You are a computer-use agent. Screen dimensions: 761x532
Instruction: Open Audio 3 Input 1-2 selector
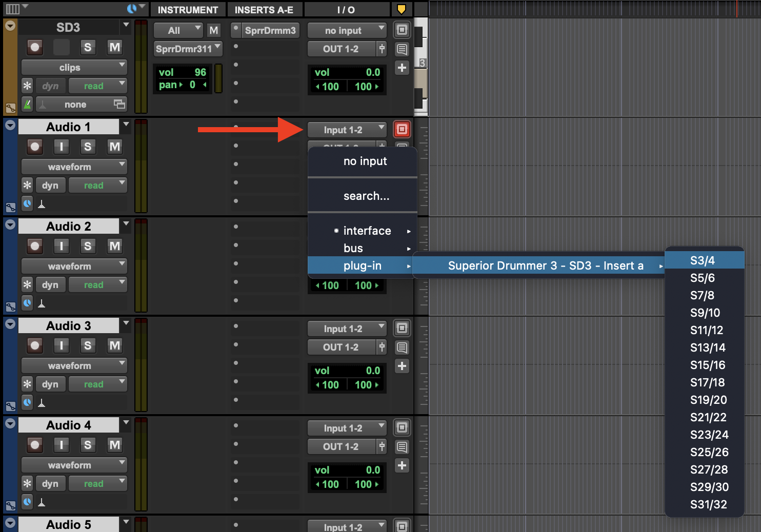(x=347, y=329)
